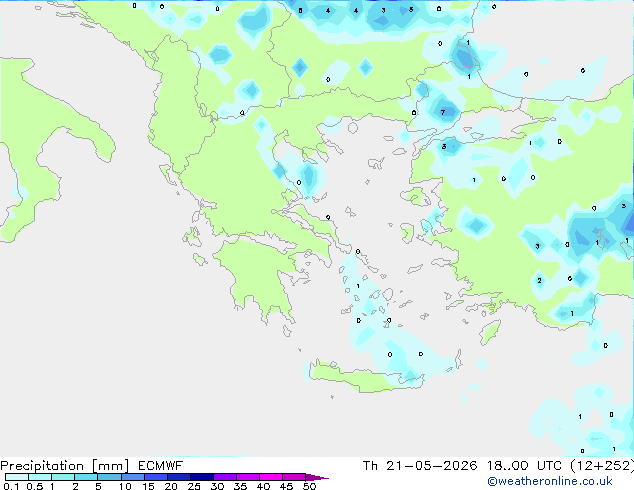
Task: Click the "Precipitation [mm]" title text
Action: click(65, 466)
